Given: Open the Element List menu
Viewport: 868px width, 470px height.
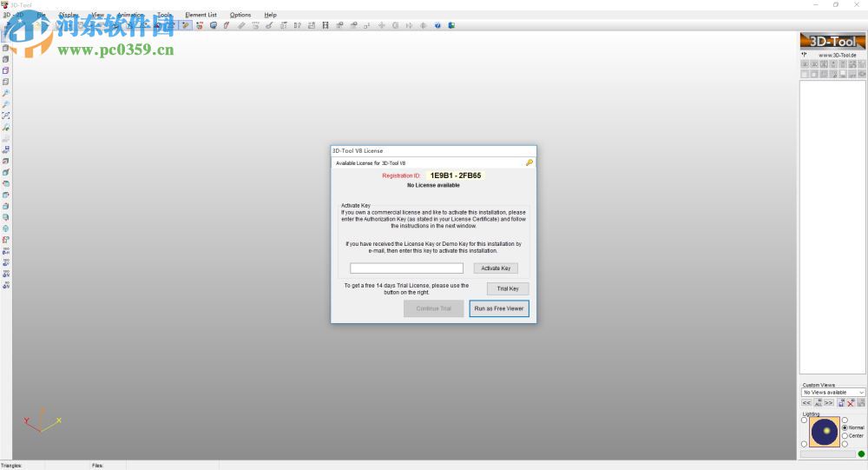Looking at the screenshot, I should pyautogui.click(x=201, y=15).
